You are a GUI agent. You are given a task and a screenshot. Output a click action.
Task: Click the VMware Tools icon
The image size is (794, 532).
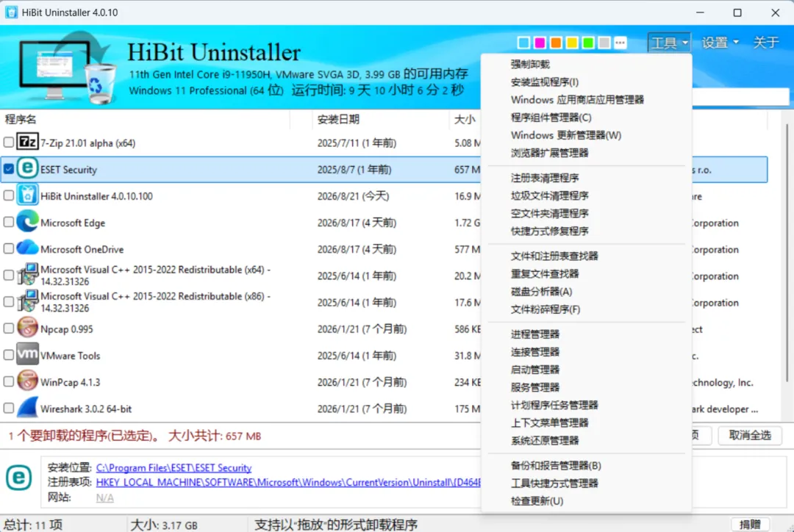pyautogui.click(x=27, y=354)
